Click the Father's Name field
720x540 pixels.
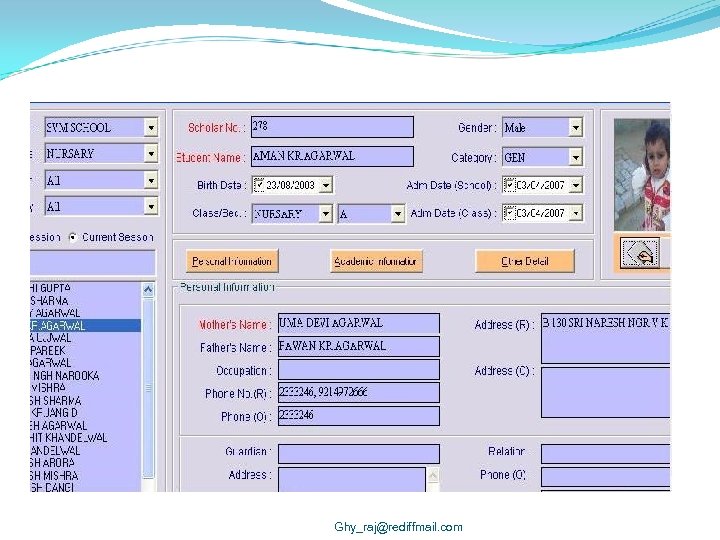(359, 346)
